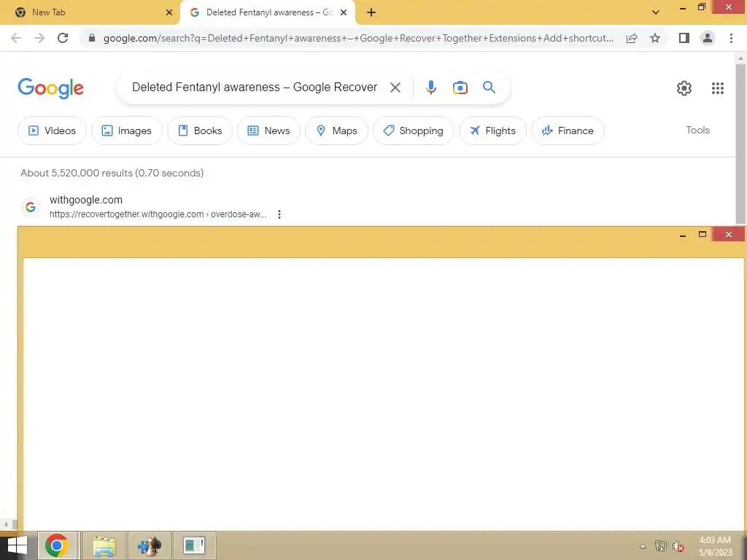Open the Windows Start menu
The height and width of the screenshot is (560, 747).
tap(18, 545)
